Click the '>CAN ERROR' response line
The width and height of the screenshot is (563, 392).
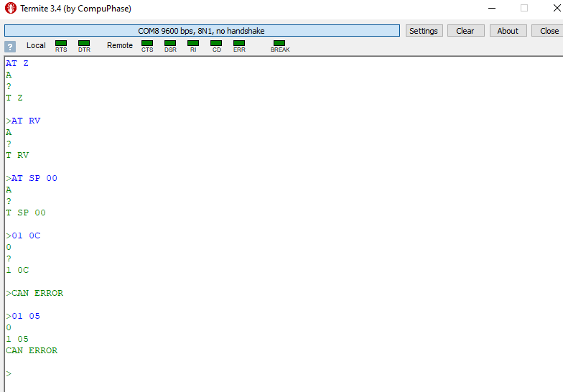(x=34, y=293)
